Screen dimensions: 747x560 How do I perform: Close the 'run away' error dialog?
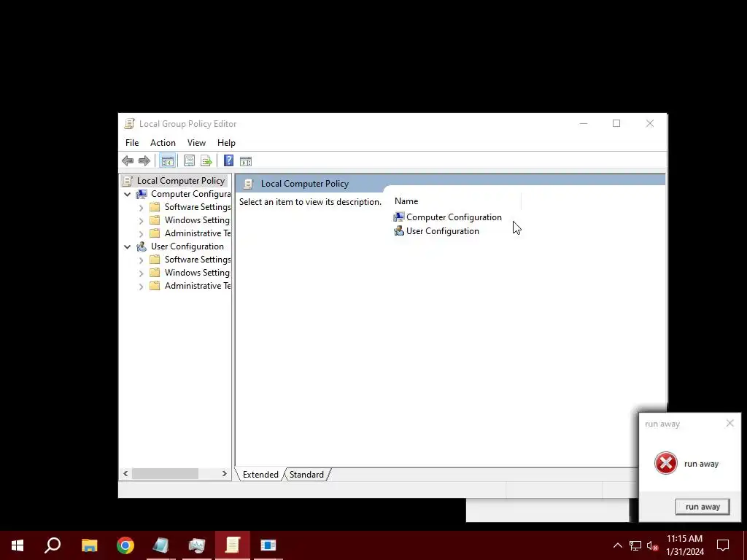click(729, 424)
